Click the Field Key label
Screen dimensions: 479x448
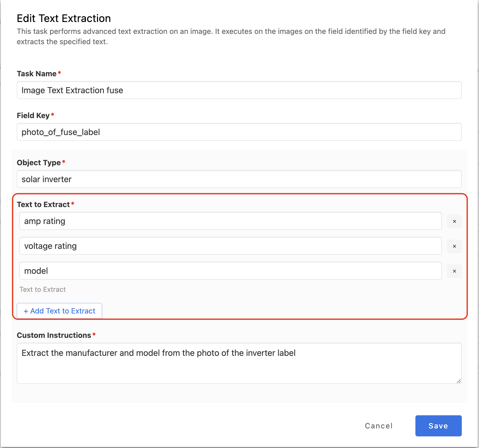pos(33,115)
